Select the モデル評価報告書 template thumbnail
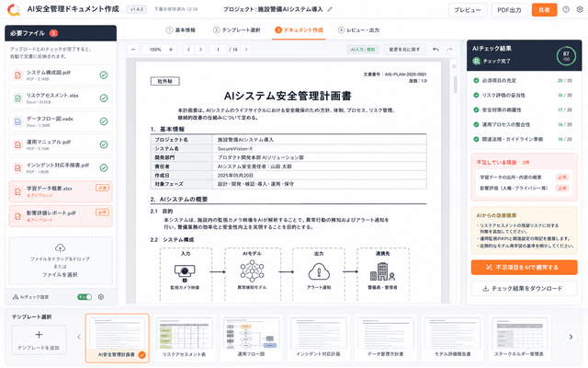Viewport: 588px width, 368px height. click(453, 338)
